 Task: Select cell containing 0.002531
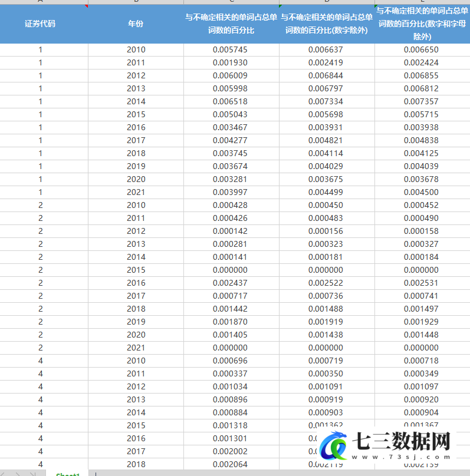(x=422, y=283)
